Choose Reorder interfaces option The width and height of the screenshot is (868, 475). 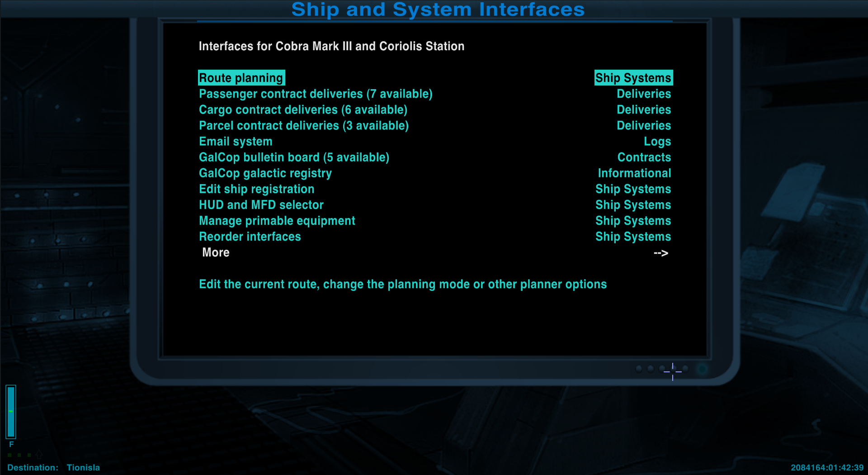[250, 236]
